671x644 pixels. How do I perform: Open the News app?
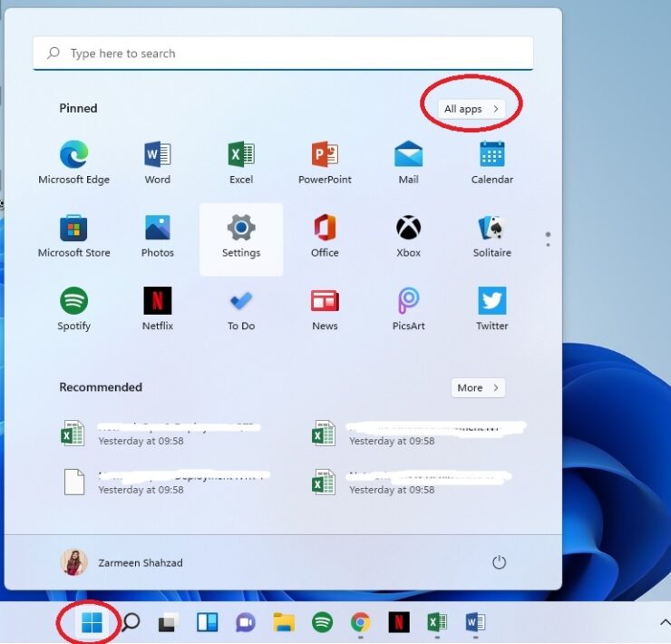pyautogui.click(x=325, y=309)
